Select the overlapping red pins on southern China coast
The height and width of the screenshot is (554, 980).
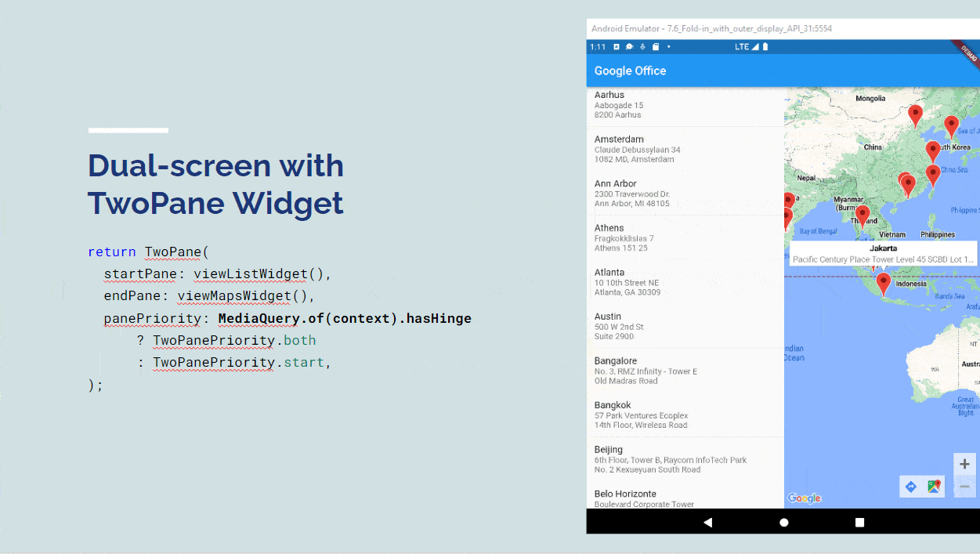(906, 185)
